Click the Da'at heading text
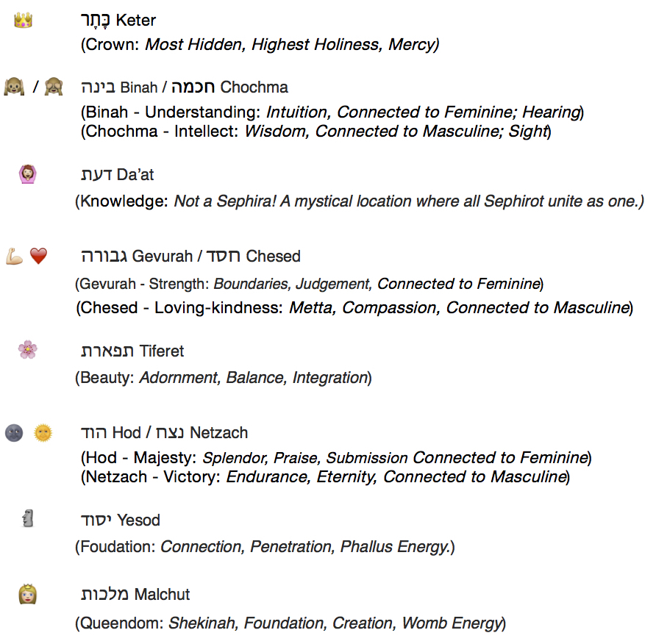Image resolution: width=656 pixels, height=644 pixels. (x=117, y=175)
